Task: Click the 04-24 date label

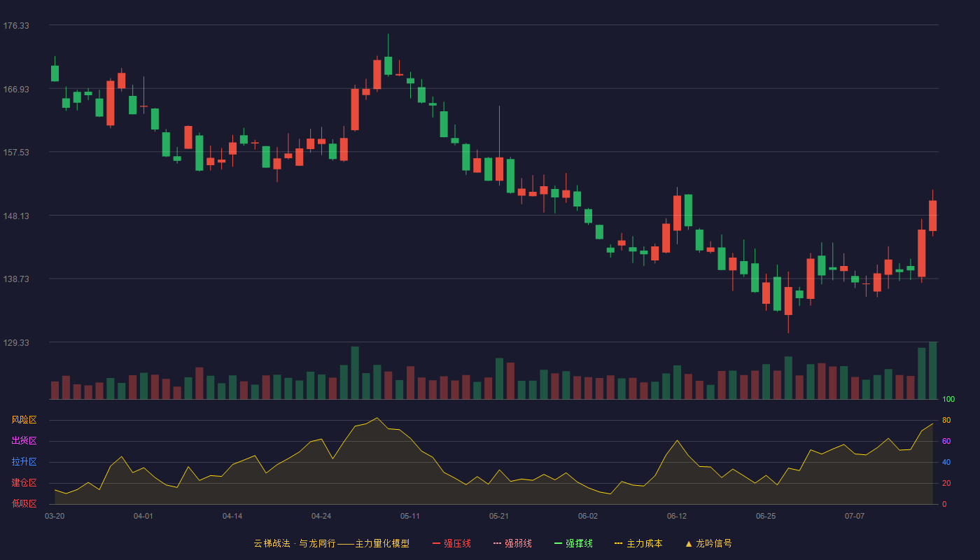Action: click(x=321, y=516)
